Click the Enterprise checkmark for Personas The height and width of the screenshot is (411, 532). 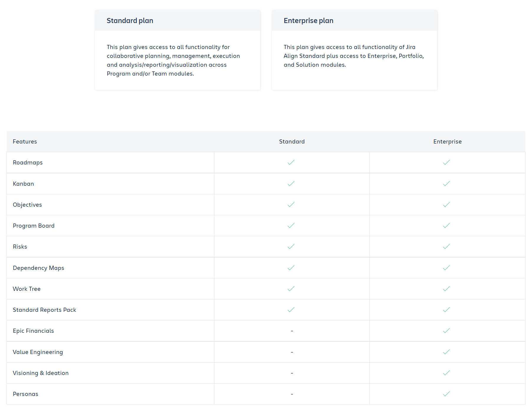pos(446,394)
